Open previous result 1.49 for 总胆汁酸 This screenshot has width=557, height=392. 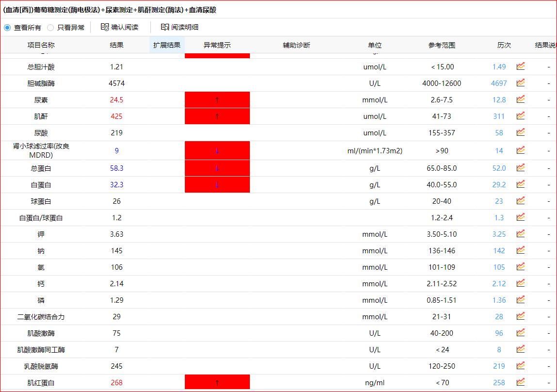pyautogui.click(x=499, y=67)
